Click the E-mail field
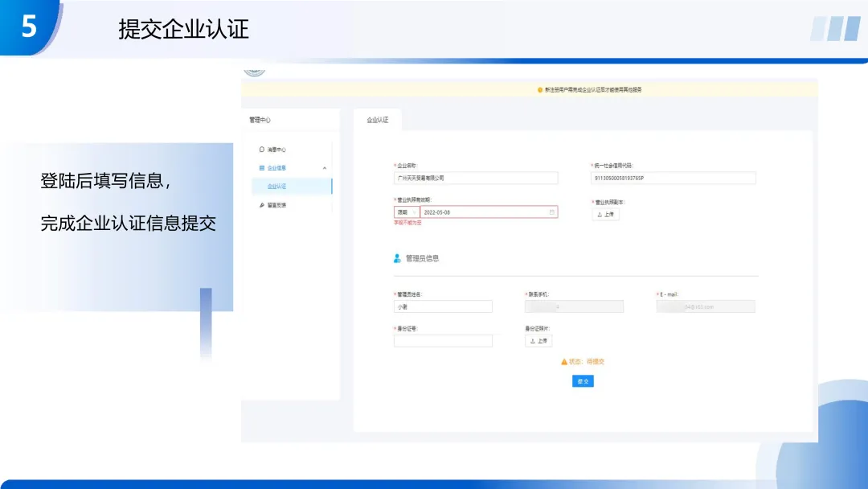 706,306
